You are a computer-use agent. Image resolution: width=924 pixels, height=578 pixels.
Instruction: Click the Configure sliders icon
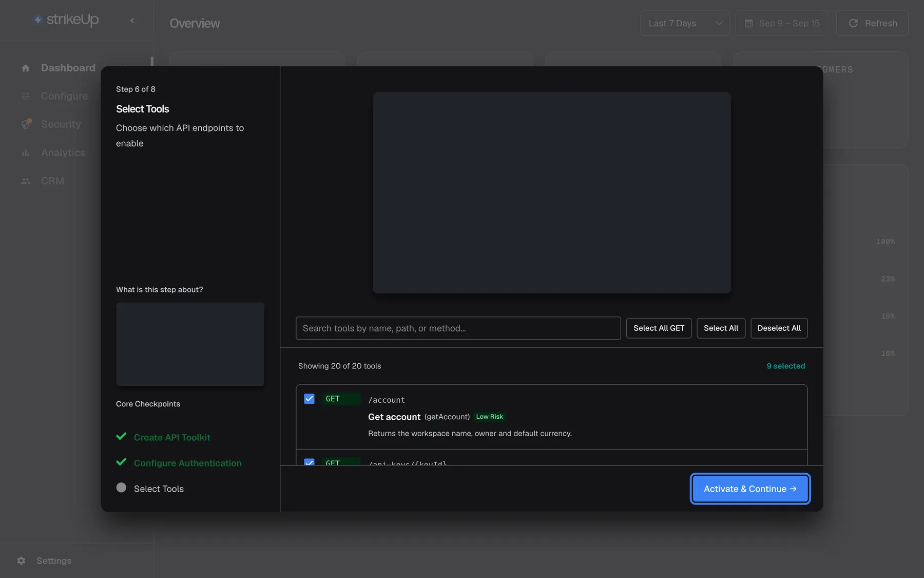coord(26,96)
